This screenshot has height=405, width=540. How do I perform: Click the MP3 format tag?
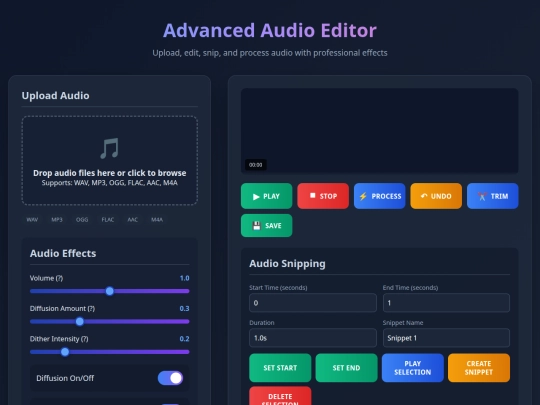(57, 220)
